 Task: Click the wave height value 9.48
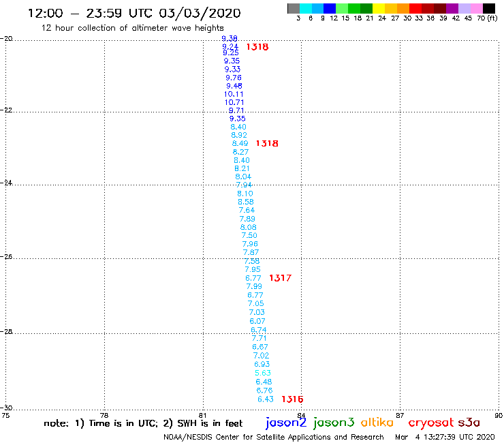tap(234, 86)
